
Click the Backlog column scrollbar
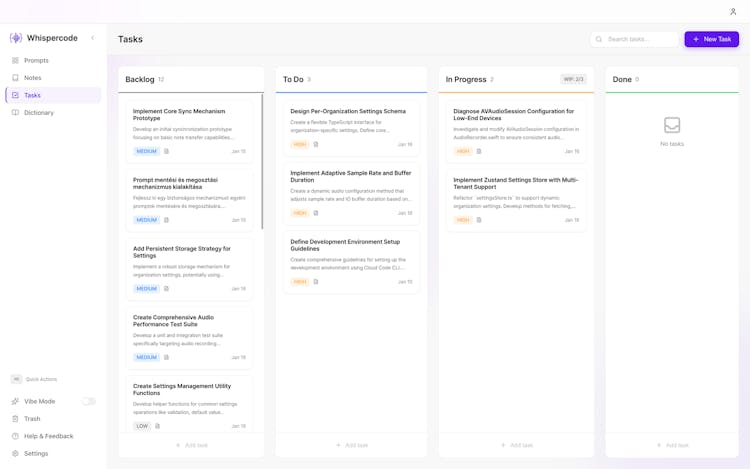[x=262, y=160]
